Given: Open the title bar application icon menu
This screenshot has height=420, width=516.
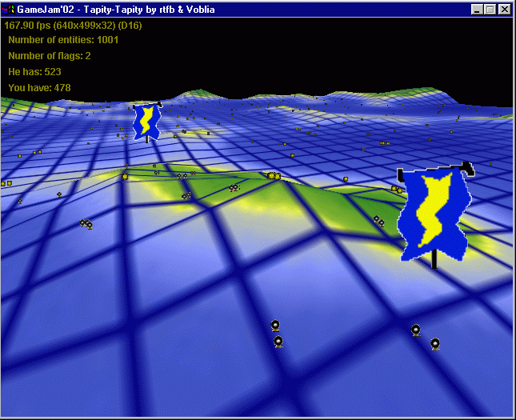Looking at the screenshot, I should click(9, 10).
